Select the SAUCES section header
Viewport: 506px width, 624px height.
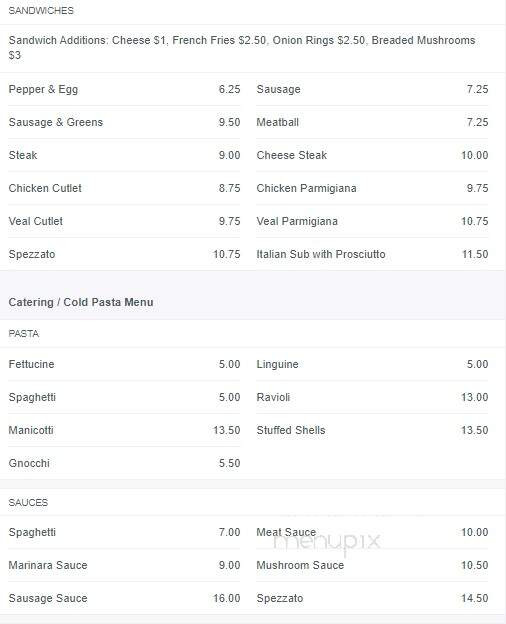pos(28,503)
